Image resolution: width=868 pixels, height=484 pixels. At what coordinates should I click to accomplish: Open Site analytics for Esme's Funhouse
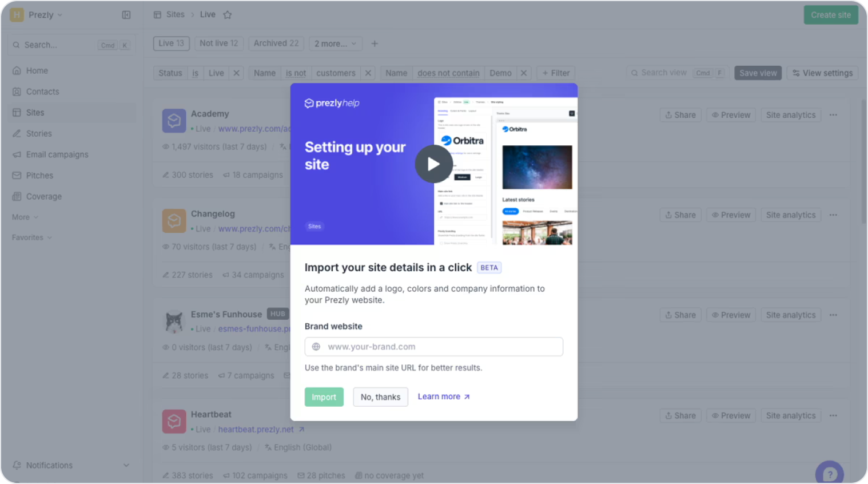pyautogui.click(x=791, y=315)
